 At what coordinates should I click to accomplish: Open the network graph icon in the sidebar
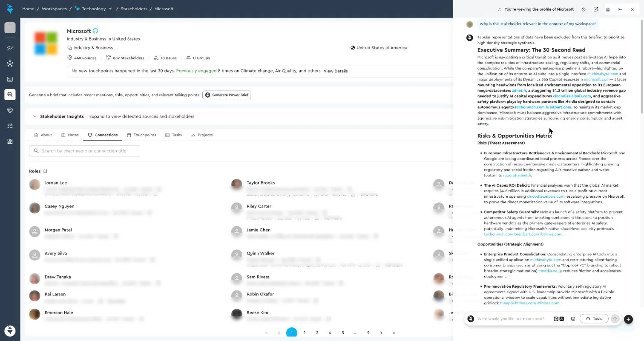(10, 64)
